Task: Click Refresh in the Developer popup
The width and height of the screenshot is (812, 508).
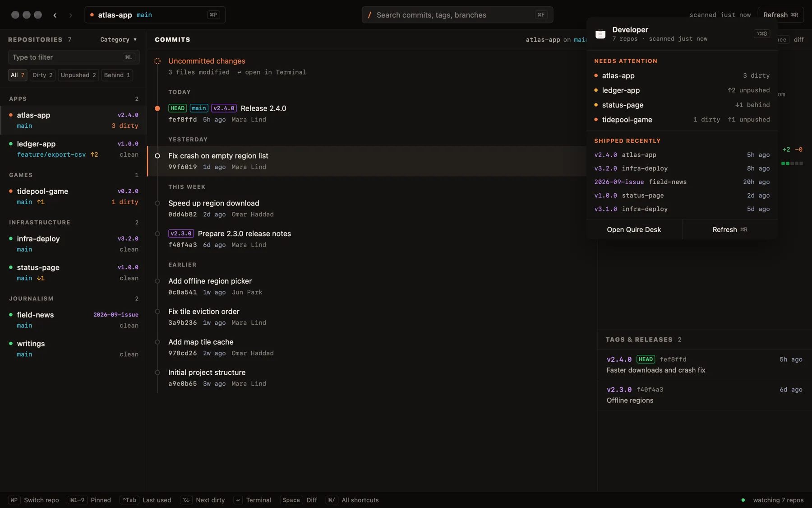Action: pyautogui.click(x=729, y=229)
